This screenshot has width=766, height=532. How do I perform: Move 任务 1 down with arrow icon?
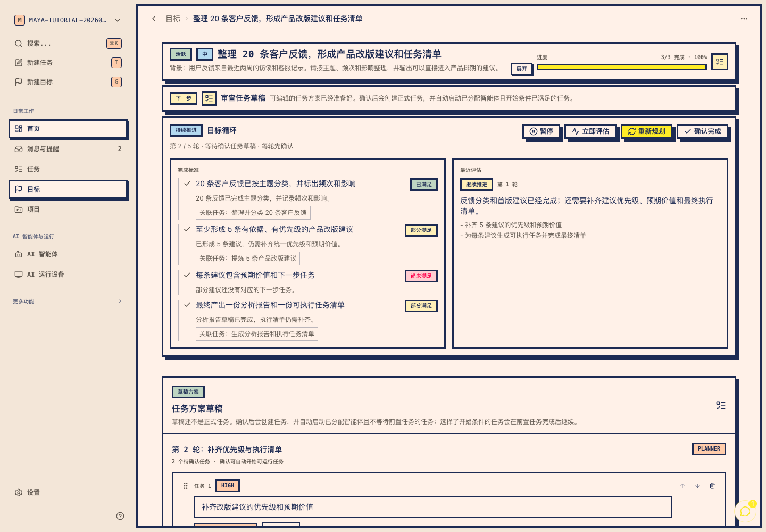coord(697,486)
